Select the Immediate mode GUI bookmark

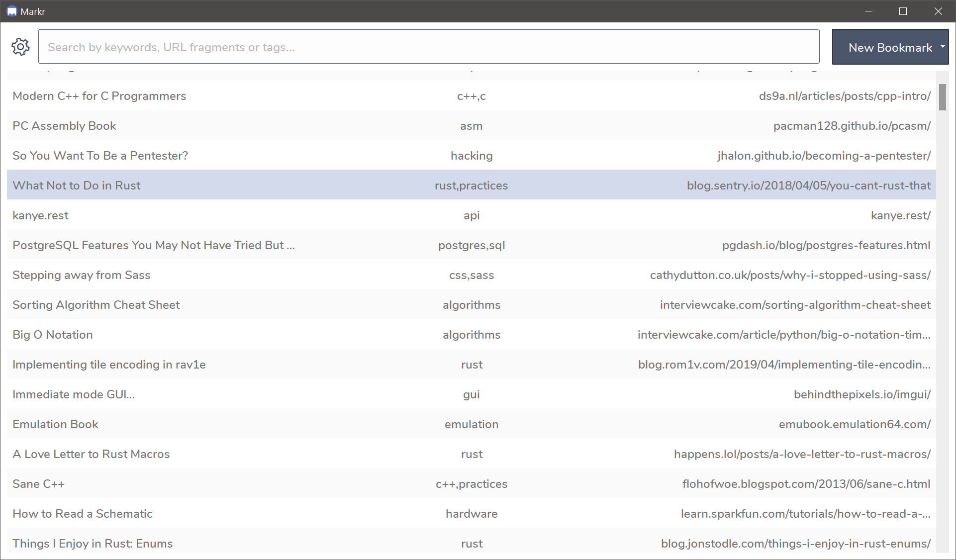(x=73, y=394)
